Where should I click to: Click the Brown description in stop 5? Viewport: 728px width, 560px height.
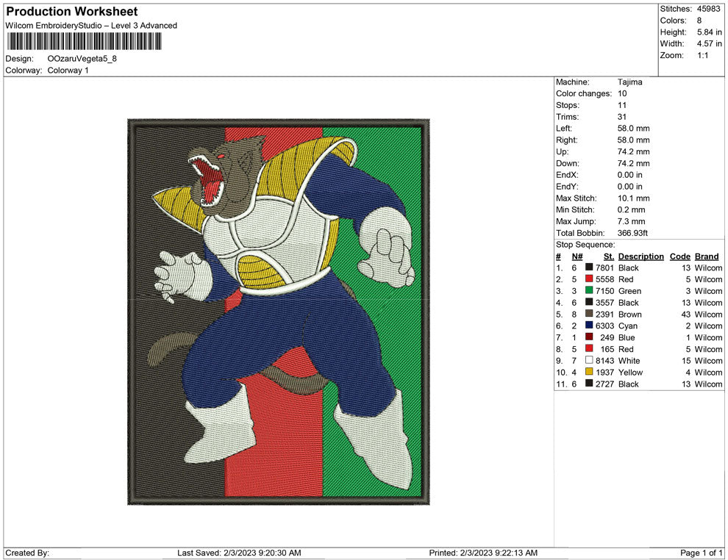[x=629, y=315]
